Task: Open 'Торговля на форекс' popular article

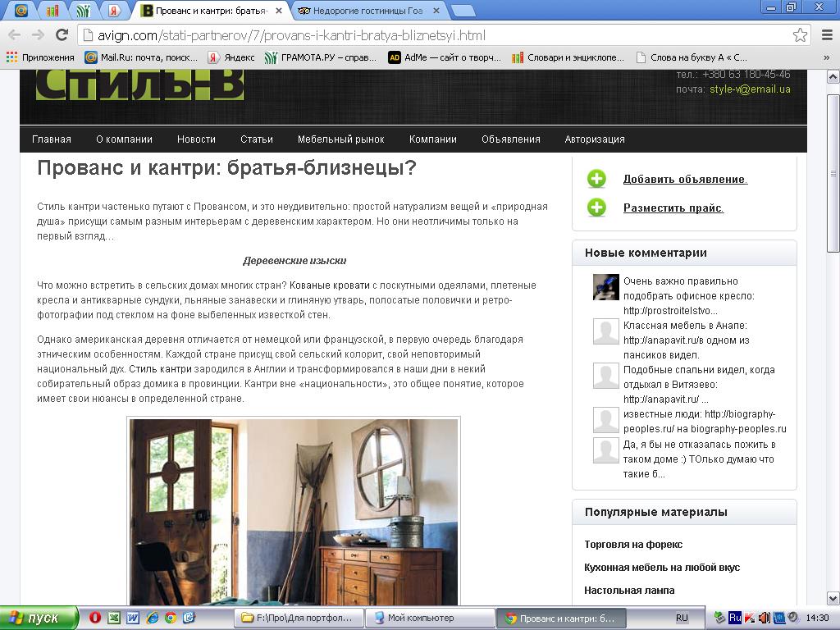Action: tap(633, 545)
